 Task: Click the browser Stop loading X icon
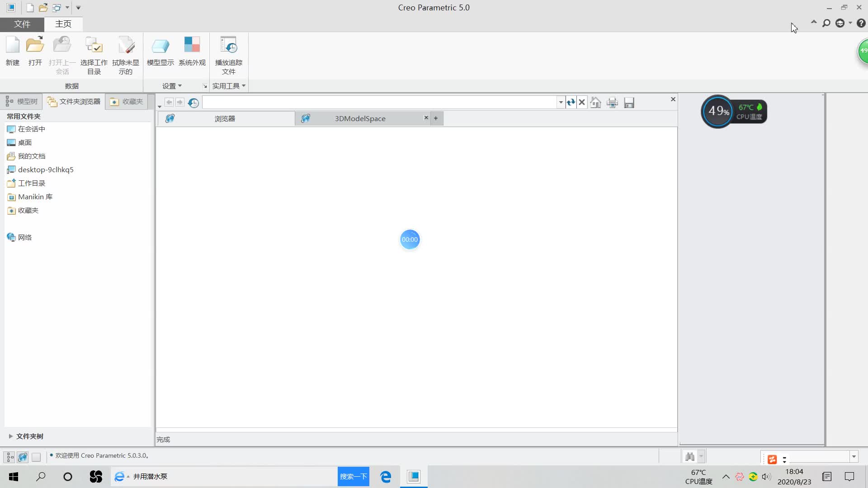click(x=582, y=103)
